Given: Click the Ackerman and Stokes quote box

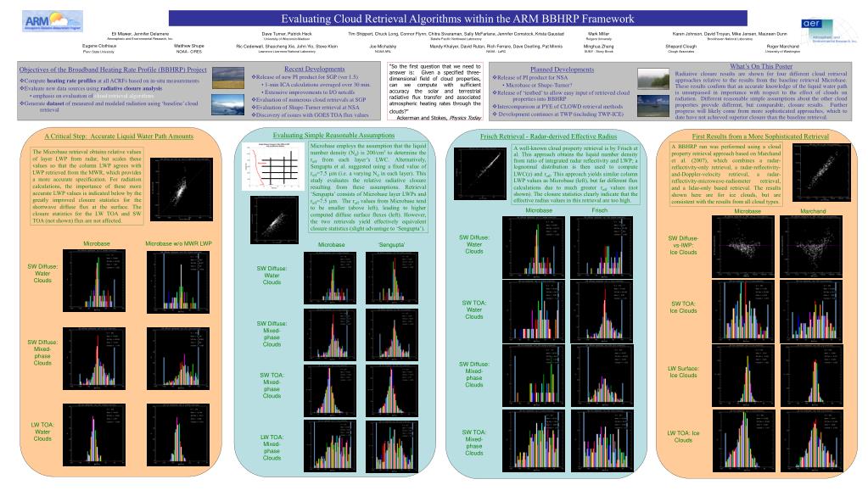Looking at the screenshot, I should tap(435, 92).
